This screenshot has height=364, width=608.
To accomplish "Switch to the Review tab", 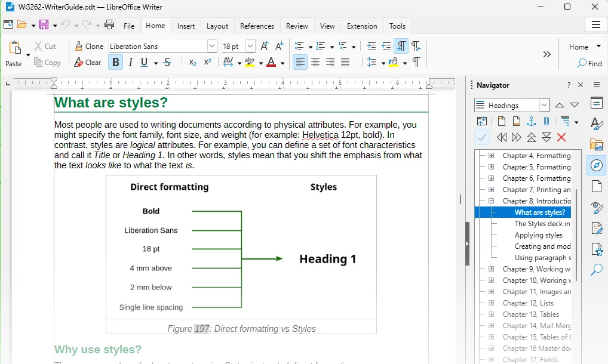I will tap(297, 26).
